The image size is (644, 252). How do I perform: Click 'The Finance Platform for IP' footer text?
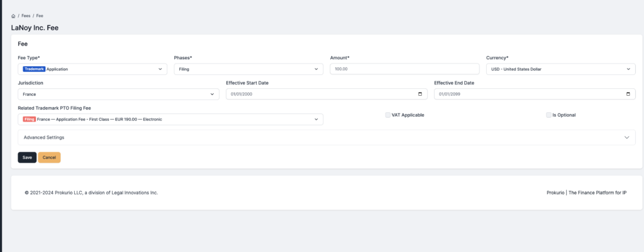(597, 193)
